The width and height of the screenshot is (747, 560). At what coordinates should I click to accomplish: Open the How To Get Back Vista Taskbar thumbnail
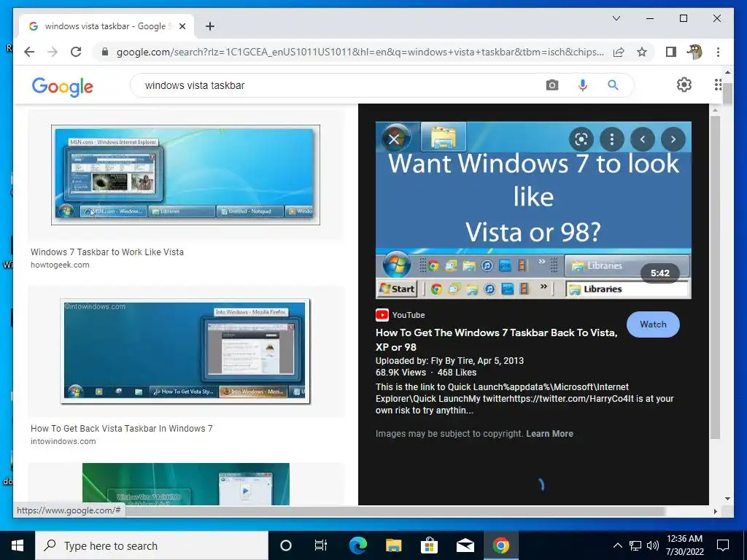tap(185, 351)
